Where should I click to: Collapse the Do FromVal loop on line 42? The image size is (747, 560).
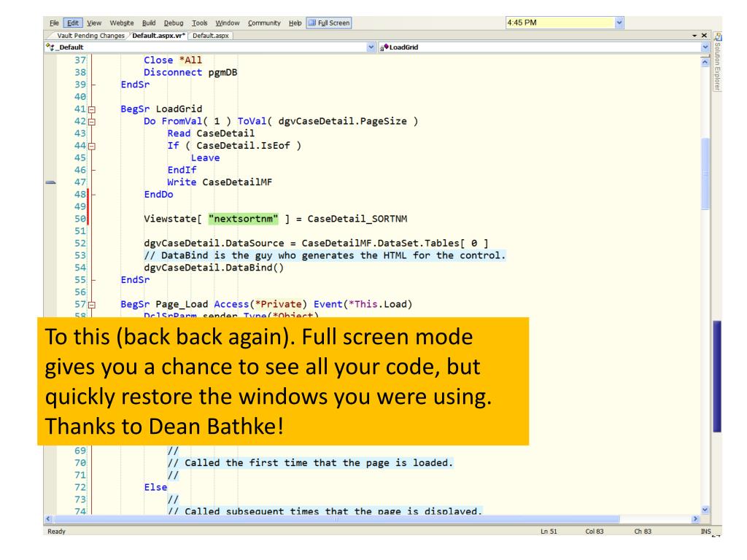point(92,122)
